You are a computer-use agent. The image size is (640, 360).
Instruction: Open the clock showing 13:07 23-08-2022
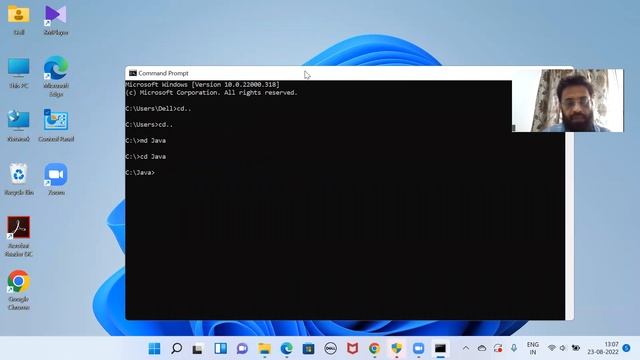click(x=603, y=348)
